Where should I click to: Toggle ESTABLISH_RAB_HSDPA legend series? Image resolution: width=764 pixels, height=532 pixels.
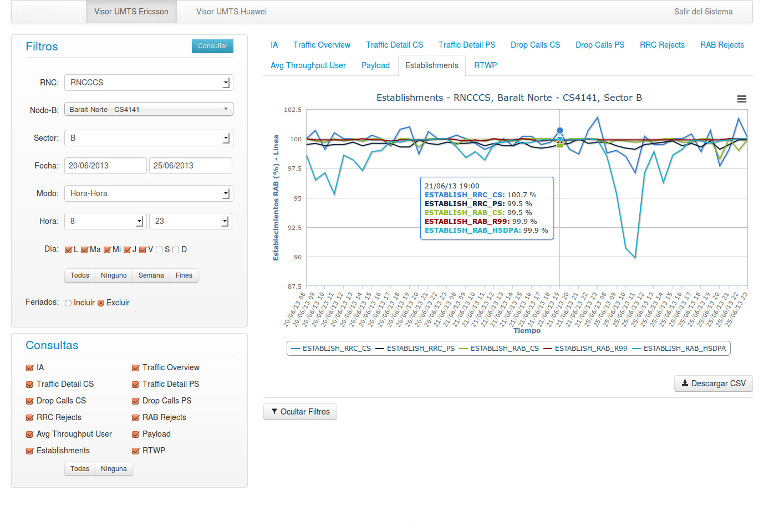(679, 349)
